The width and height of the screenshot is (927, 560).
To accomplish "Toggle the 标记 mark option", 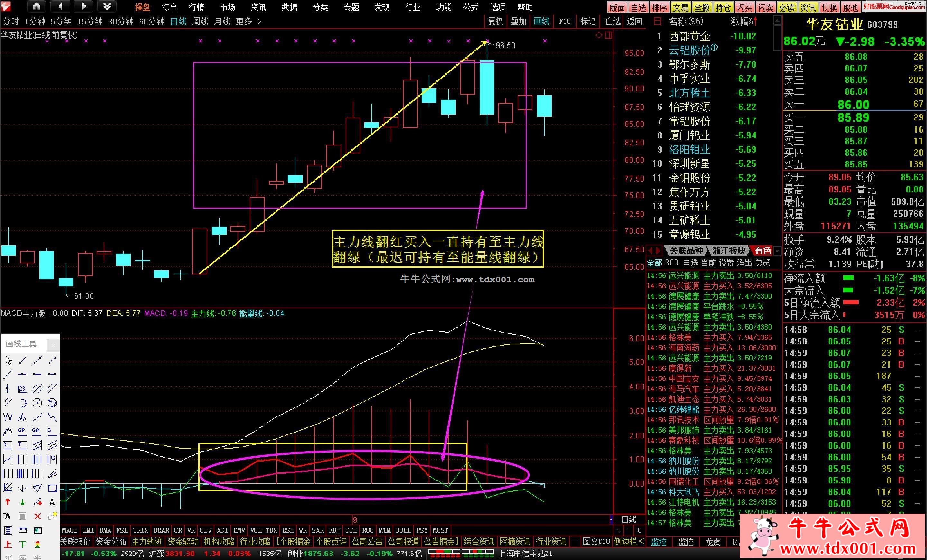I will click(x=588, y=22).
